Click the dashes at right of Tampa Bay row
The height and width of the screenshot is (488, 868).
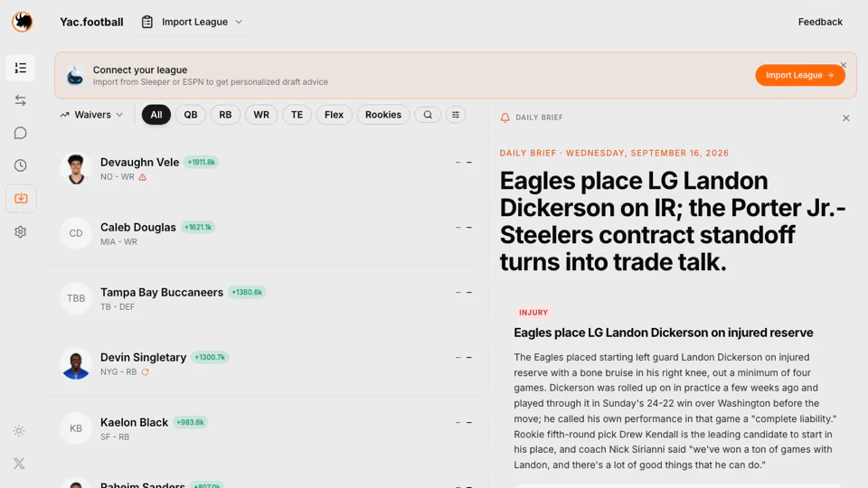click(x=463, y=292)
